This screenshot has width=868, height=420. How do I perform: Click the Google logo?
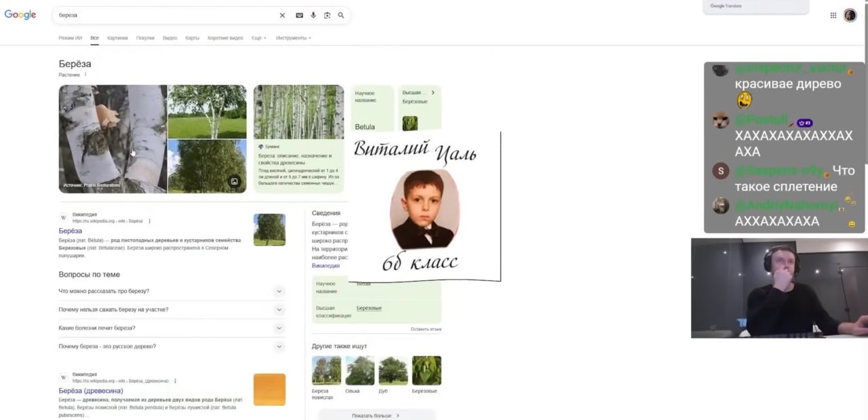pyautogui.click(x=20, y=15)
